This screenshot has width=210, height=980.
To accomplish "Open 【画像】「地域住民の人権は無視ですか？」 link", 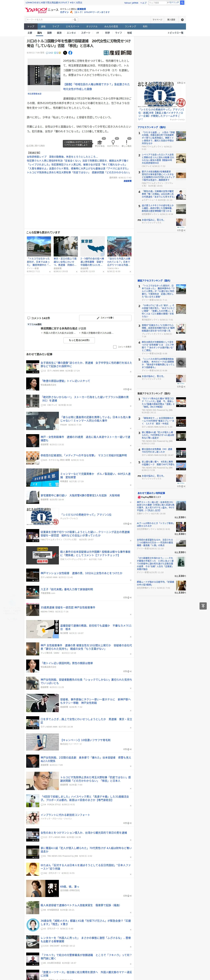I will point(96,87).
